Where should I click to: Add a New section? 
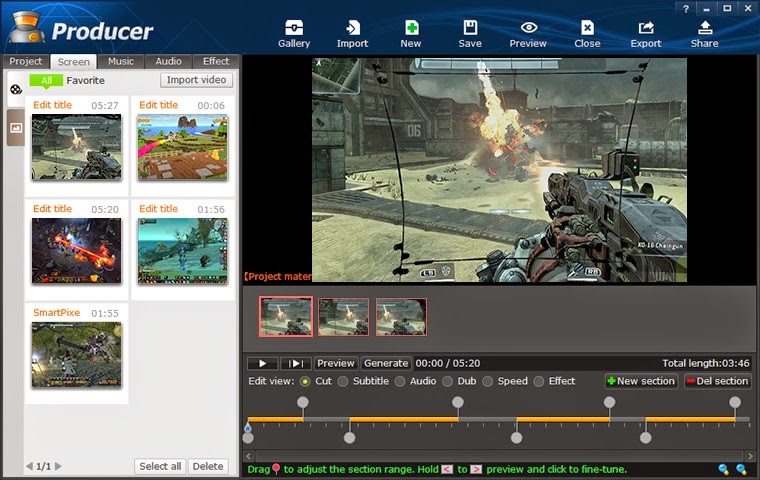tap(641, 381)
